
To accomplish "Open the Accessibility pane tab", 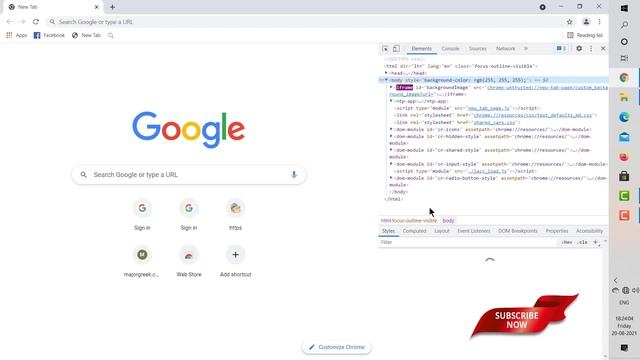I will [589, 231].
